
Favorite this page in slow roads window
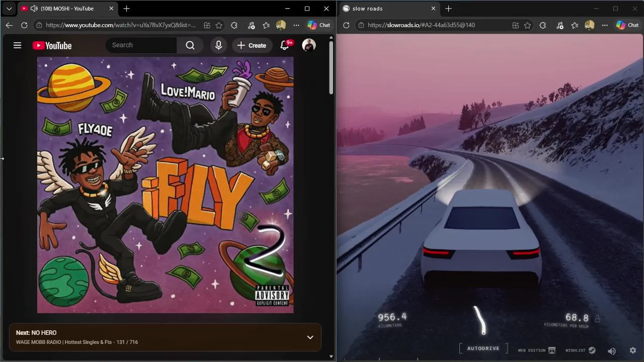(527, 25)
